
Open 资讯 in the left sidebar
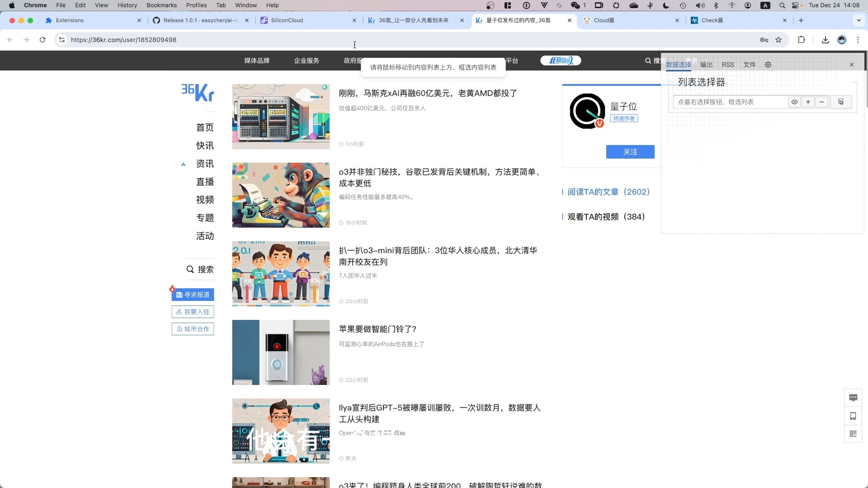tap(205, 164)
